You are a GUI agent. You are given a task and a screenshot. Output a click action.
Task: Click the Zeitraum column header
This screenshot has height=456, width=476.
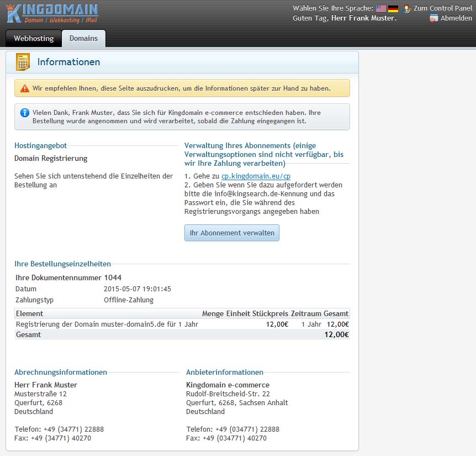[306, 313]
